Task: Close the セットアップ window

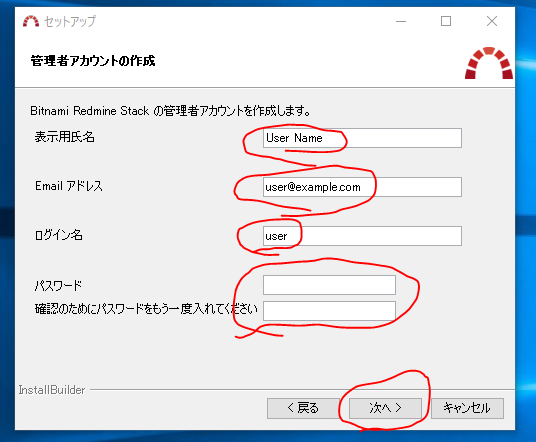Action: (492, 21)
